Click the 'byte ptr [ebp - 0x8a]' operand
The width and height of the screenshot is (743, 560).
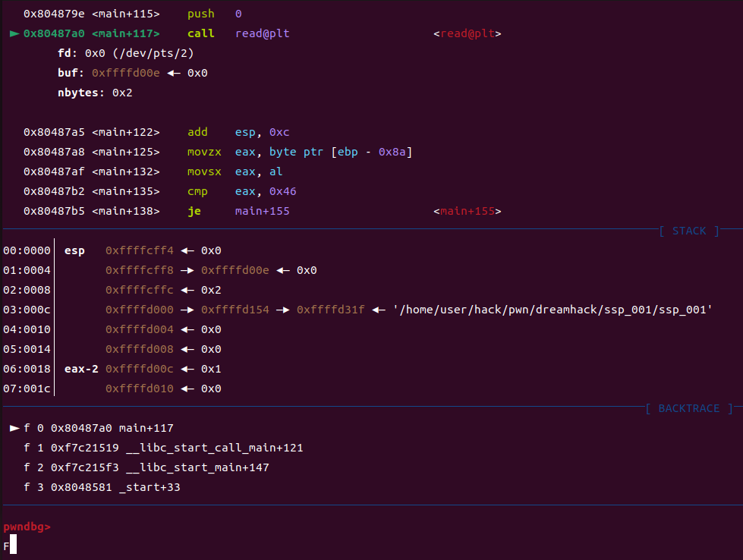(341, 152)
